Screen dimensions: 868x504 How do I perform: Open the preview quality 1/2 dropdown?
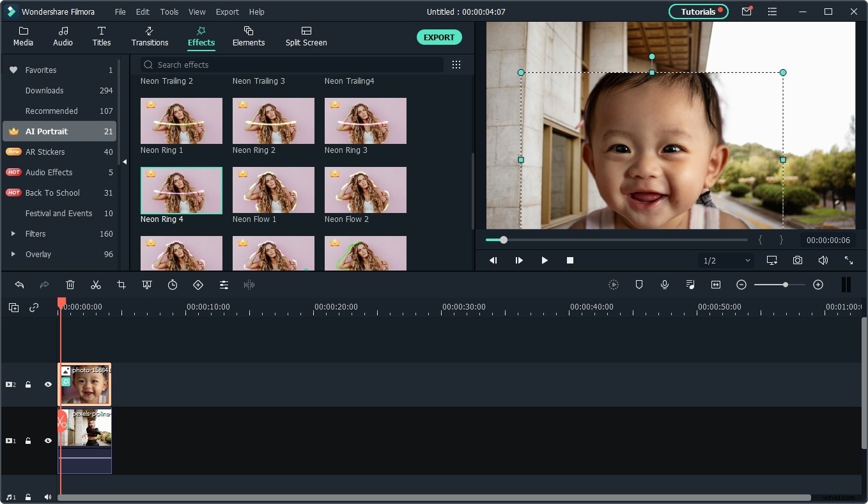click(x=726, y=260)
